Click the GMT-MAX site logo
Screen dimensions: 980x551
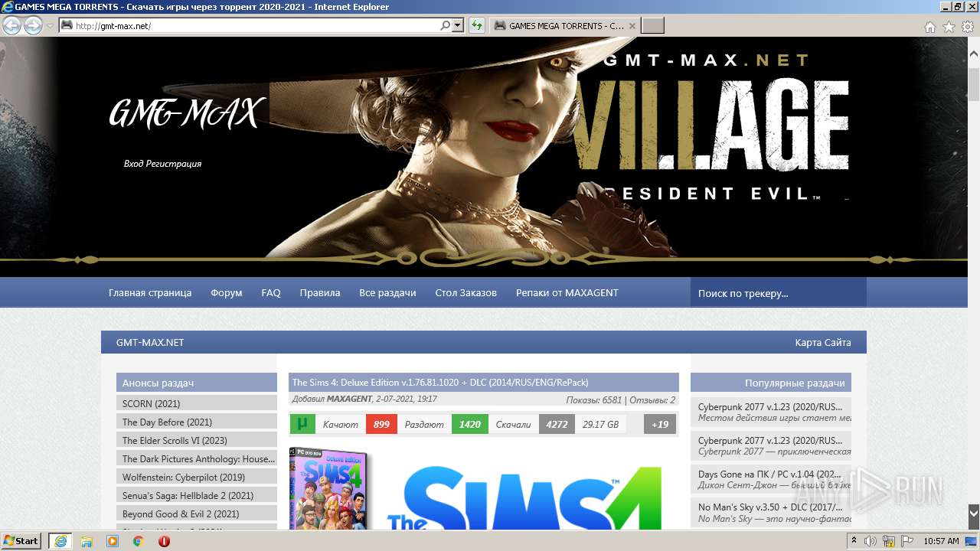click(187, 114)
